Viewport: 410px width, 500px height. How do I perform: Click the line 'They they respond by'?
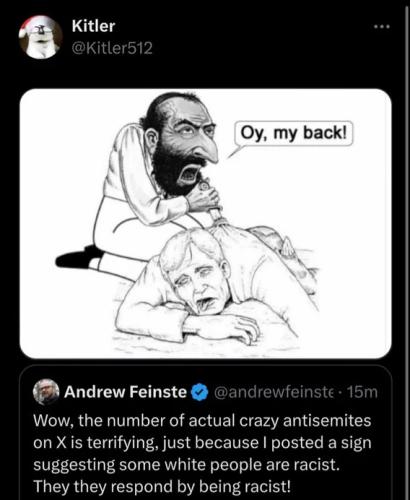point(162,487)
